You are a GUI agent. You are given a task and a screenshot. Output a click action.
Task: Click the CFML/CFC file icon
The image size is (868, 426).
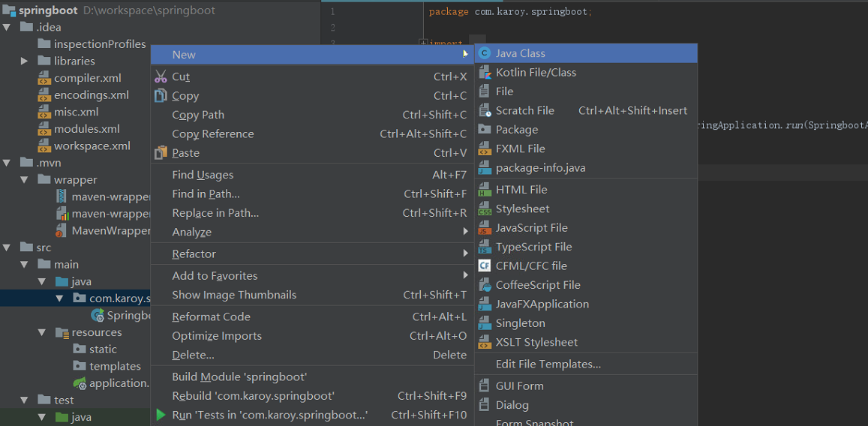pyautogui.click(x=485, y=266)
